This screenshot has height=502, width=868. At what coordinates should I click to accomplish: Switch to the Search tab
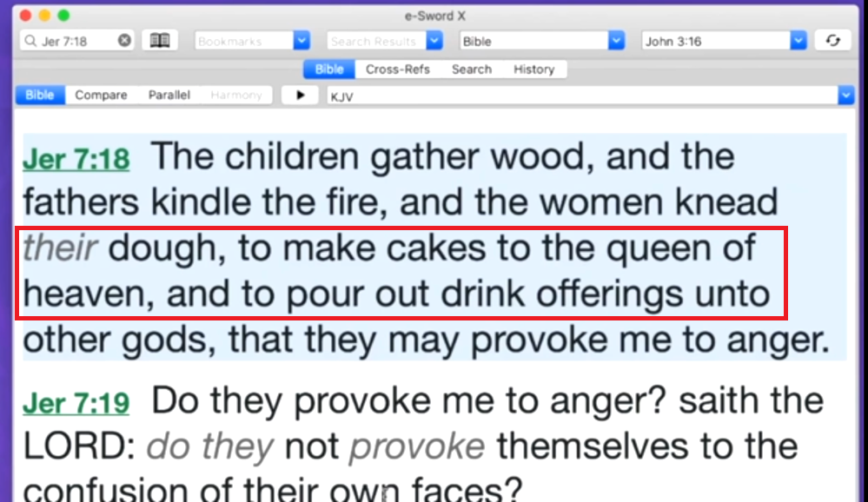coord(472,69)
